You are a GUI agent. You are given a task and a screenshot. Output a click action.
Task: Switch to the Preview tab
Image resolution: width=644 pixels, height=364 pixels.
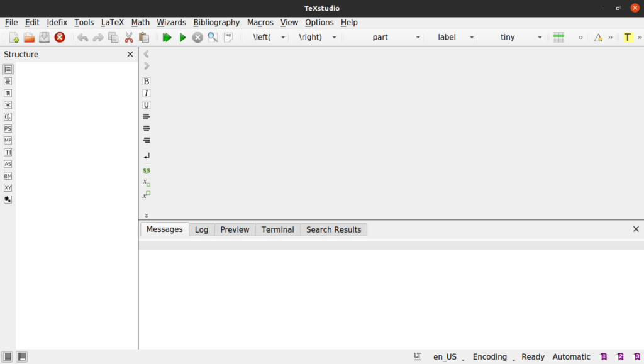click(x=235, y=230)
